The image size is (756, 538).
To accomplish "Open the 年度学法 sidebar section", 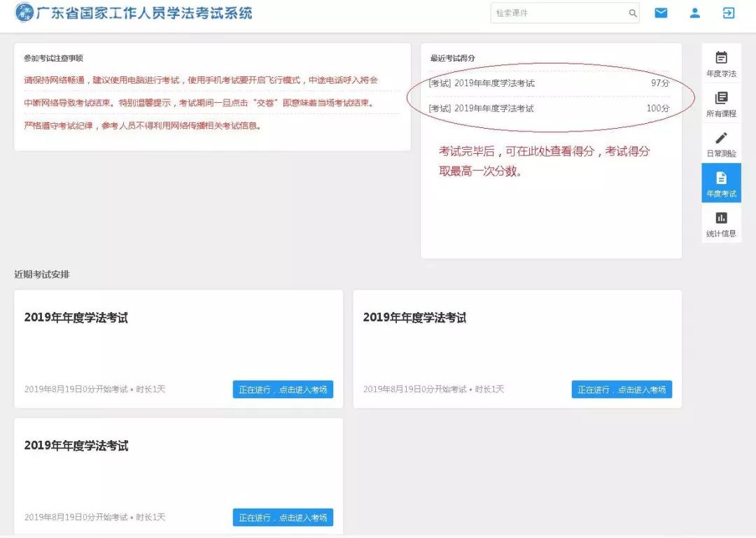I will point(722,63).
